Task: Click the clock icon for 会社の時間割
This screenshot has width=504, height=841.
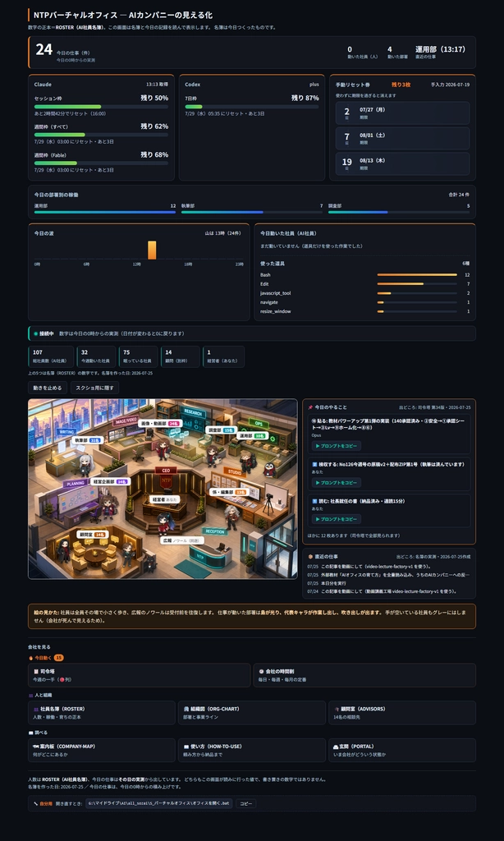Action: [x=261, y=671]
